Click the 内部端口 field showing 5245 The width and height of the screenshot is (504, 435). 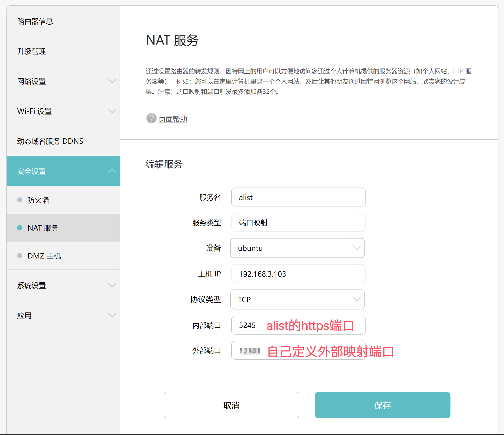[x=247, y=325]
